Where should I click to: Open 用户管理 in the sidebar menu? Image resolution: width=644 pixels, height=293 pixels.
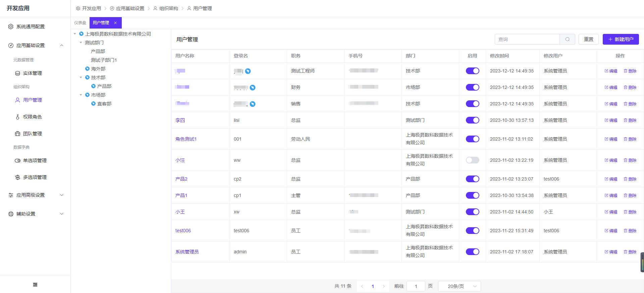point(33,100)
